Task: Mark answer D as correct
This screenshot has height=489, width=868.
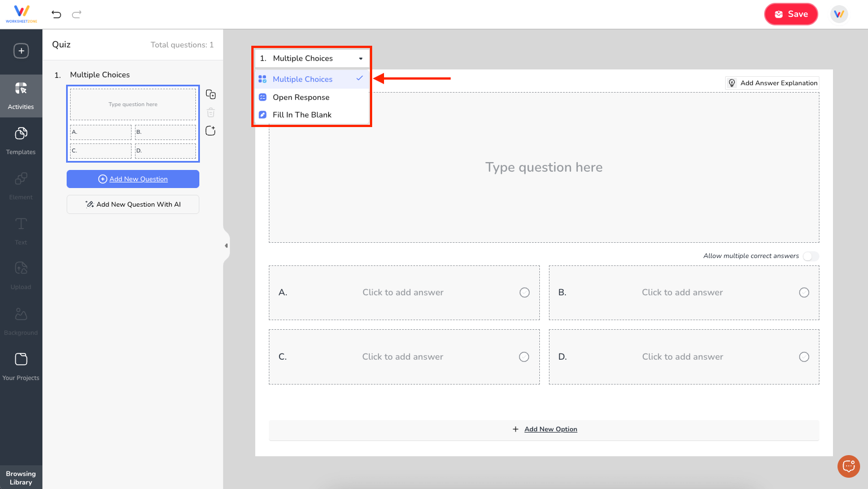Action: click(804, 356)
